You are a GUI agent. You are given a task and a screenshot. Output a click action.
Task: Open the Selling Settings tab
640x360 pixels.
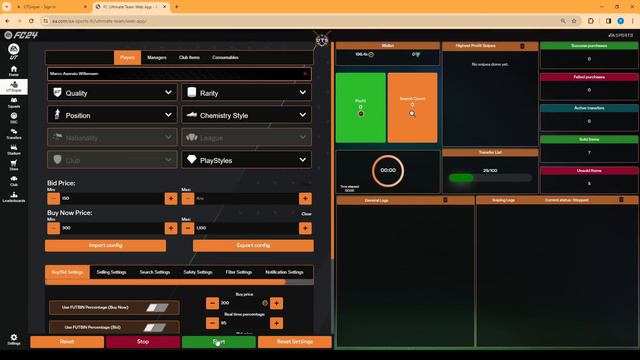tap(111, 272)
